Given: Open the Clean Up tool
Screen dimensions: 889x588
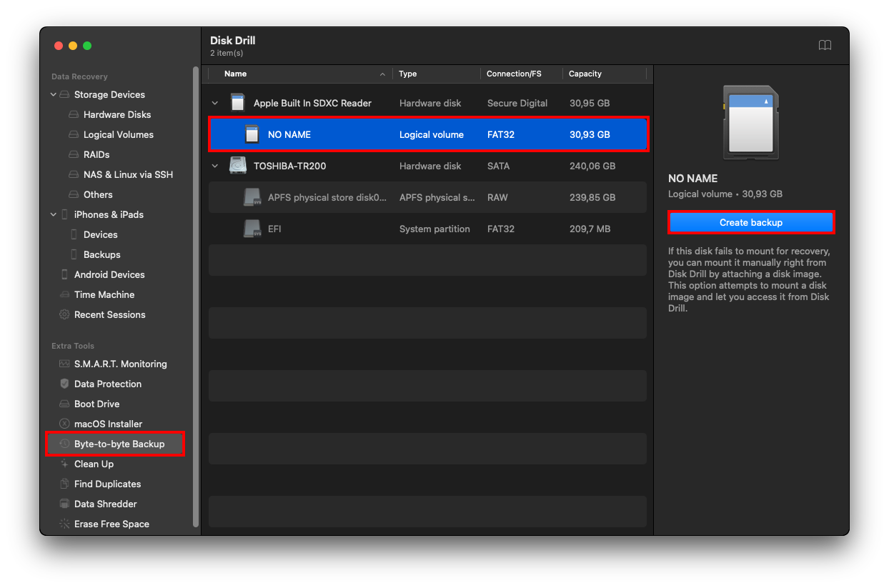Looking at the screenshot, I should click(94, 464).
